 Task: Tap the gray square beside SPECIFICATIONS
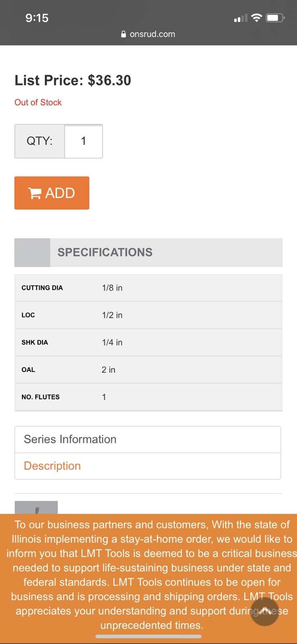[32, 252]
